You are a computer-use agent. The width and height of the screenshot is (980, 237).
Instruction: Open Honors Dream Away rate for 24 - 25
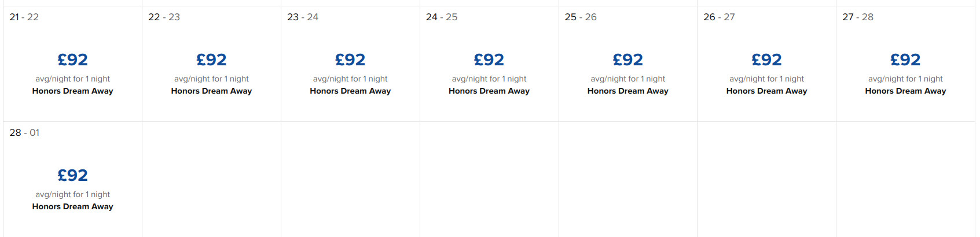click(489, 91)
